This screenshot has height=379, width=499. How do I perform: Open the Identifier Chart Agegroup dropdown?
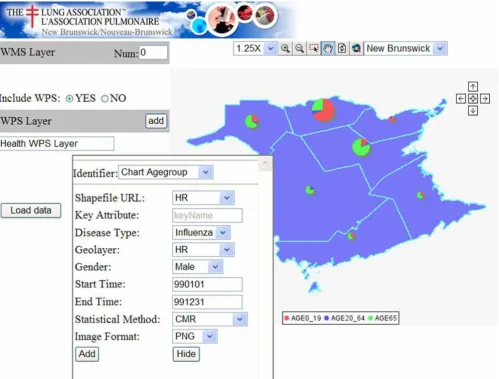click(x=166, y=172)
